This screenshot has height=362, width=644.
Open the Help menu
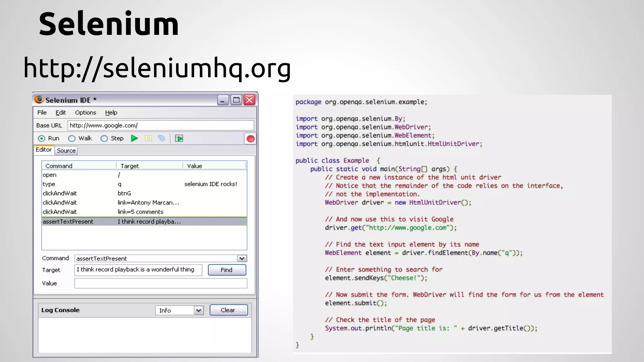click(x=111, y=112)
